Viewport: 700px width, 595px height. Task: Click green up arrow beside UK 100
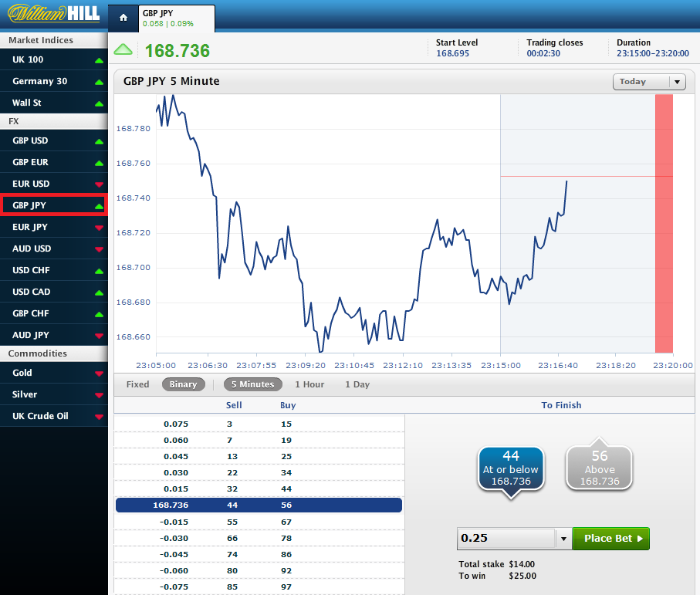[x=98, y=60]
